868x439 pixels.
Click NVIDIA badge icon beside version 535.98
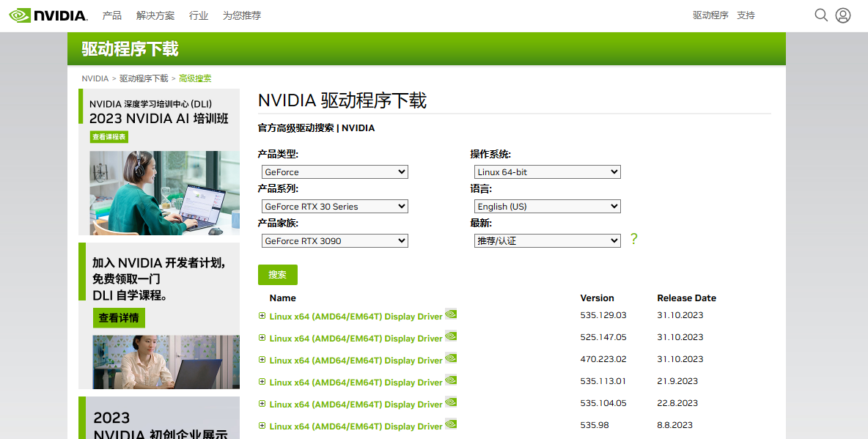pos(451,424)
